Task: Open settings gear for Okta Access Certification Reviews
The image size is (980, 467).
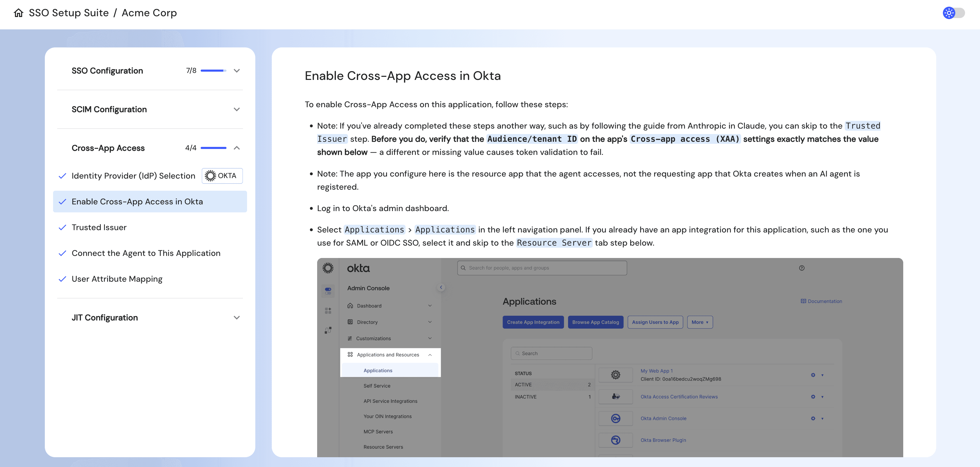Action: 813,397
